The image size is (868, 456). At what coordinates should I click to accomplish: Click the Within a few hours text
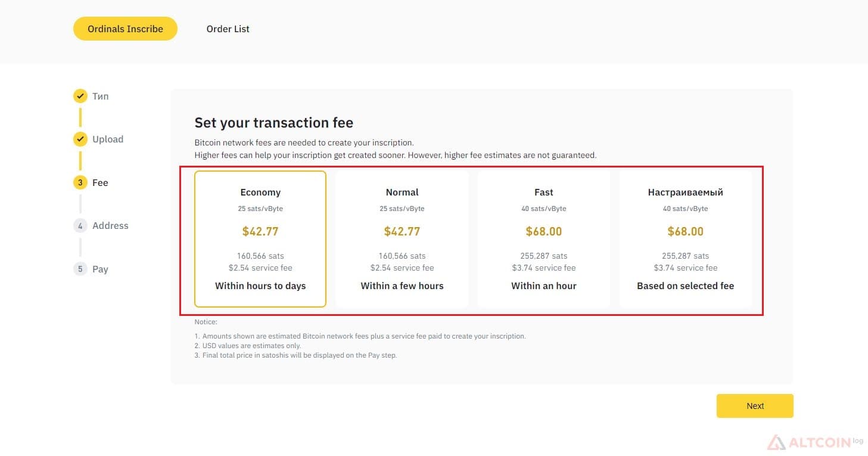402,286
